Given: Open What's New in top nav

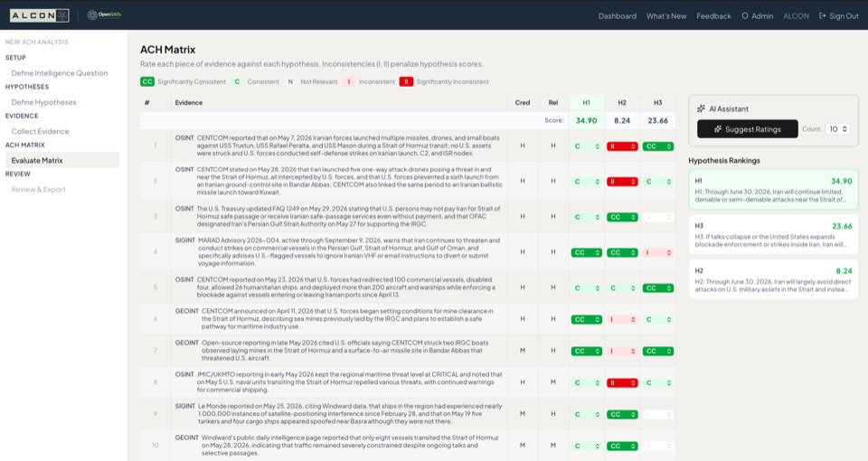Looking at the screenshot, I should (x=666, y=16).
